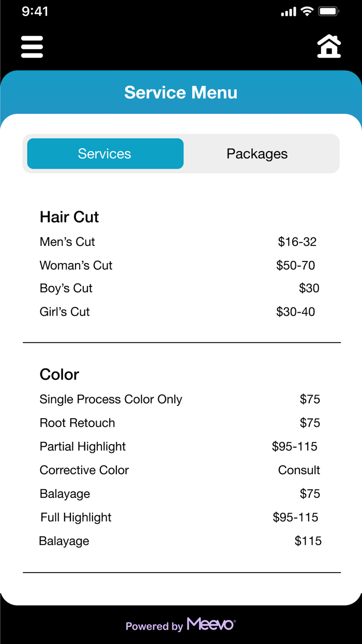Switch to the Packages tab

pos(257,153)
